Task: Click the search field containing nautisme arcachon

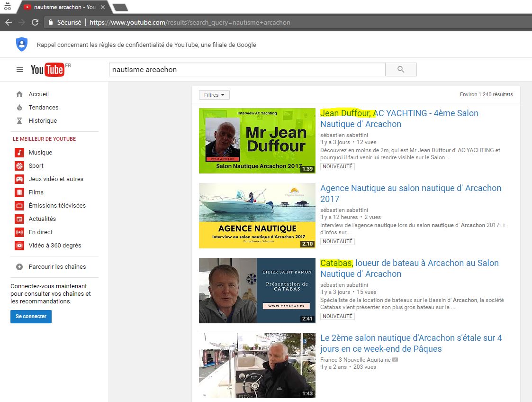Action: click(247, 70)
